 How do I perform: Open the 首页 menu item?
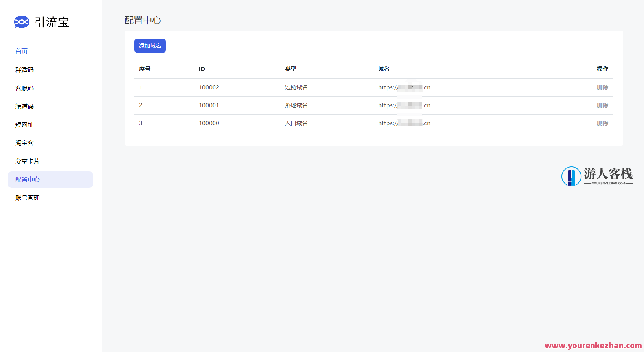tap(21, 51)
